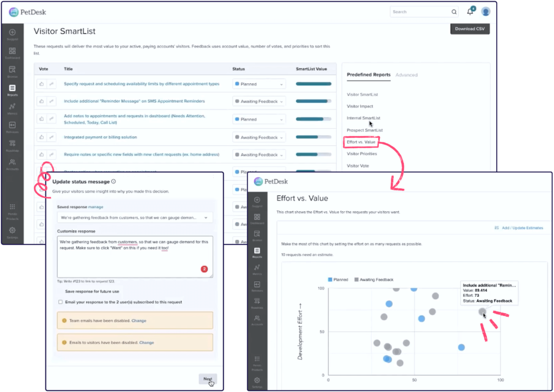
Task: Open notifications bell in top bar
Action: [470, 12]
